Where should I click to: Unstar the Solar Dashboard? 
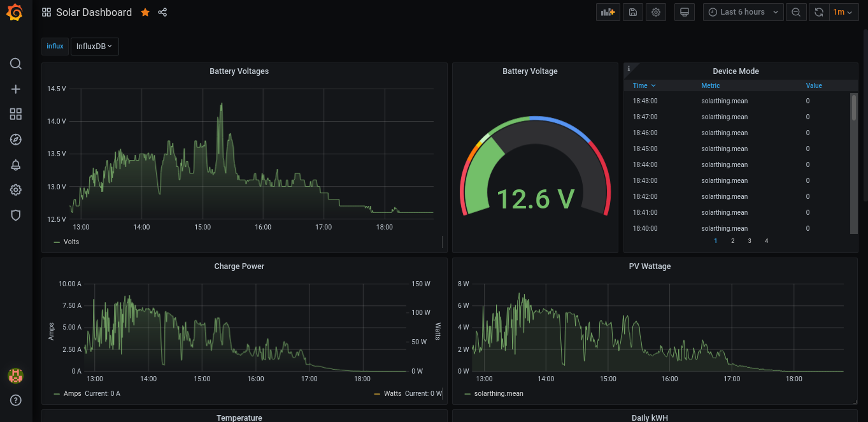tap(145, 11)
